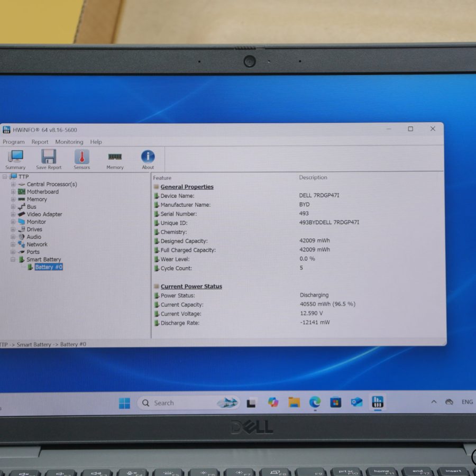Collapse the TTP root node
This screenshot has width=476, height=476.
5,177
